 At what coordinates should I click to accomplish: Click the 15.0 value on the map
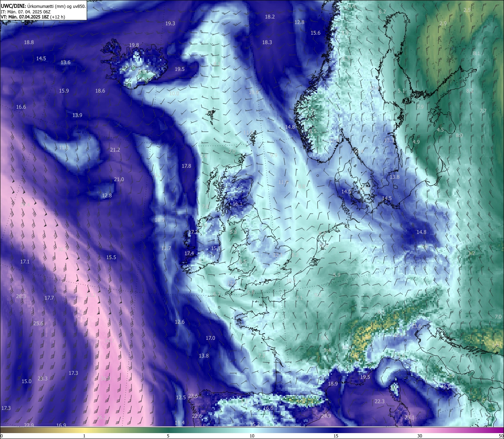point(26,382)
